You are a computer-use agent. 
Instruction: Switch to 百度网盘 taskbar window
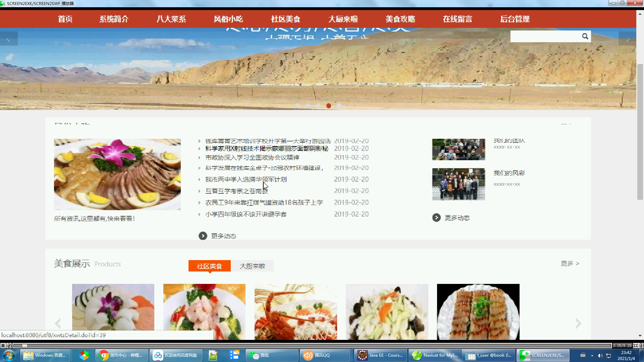point(175,355)
